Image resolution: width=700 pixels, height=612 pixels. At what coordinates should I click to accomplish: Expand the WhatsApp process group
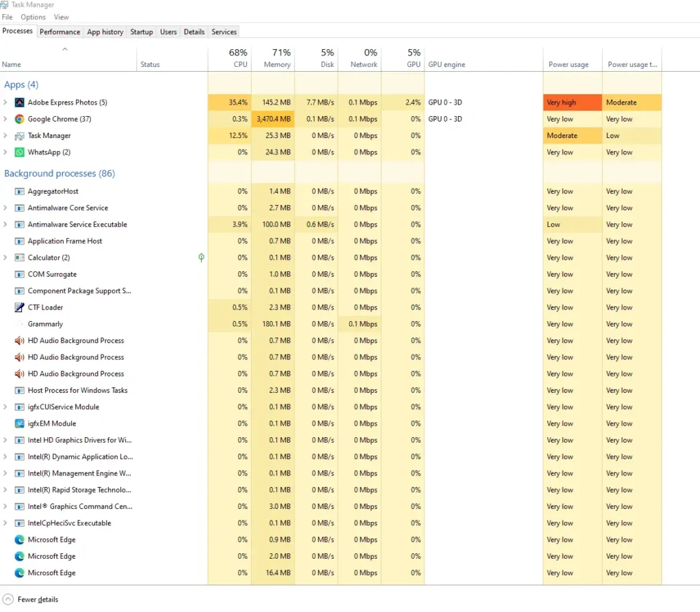click(x=5, y=152)
